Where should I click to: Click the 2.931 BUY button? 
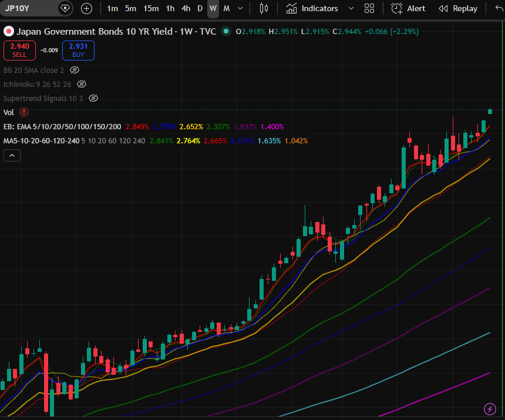(78, 51)
